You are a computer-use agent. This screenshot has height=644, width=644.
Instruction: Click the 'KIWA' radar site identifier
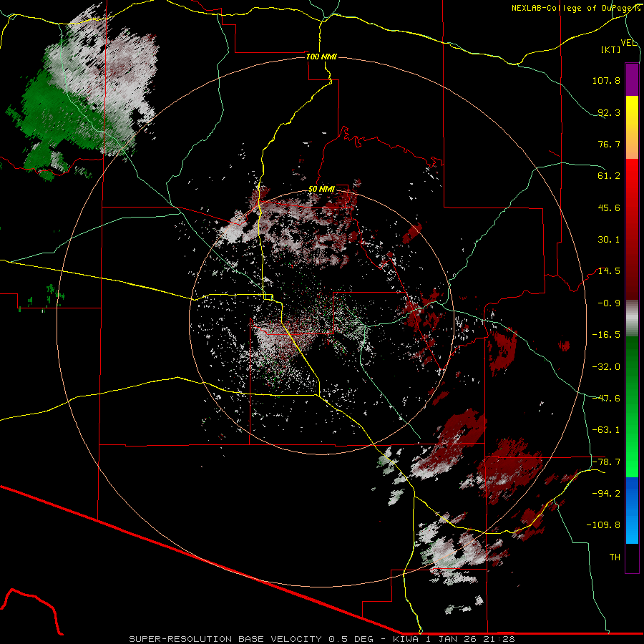point(406,639)
